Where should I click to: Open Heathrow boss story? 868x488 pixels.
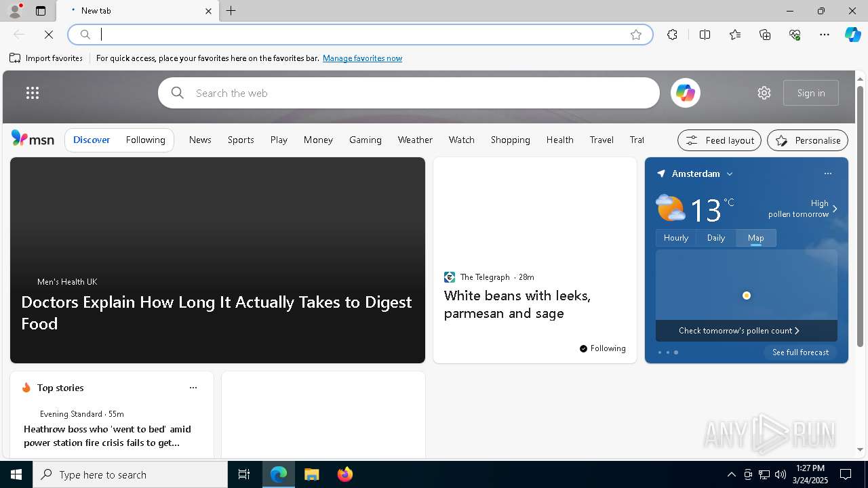(x=107, y=436)
